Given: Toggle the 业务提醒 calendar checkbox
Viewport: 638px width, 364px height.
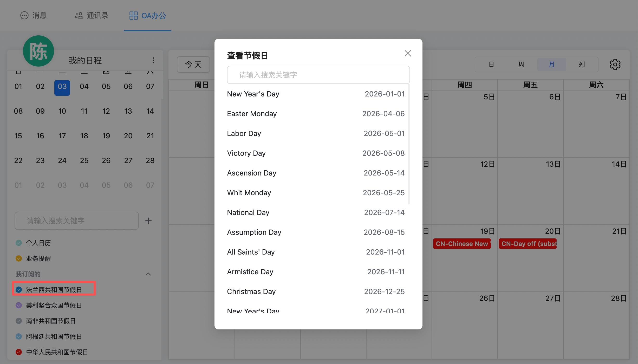Looking at the screenshot, I should click(19, 258).
